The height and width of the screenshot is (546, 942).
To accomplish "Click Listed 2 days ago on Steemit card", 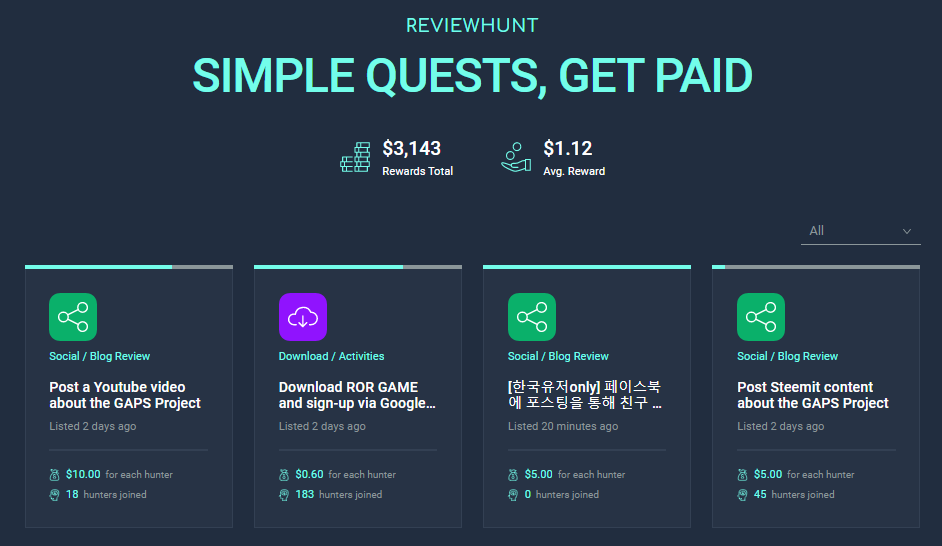I will pyautogui.click(x=780, y=426).
